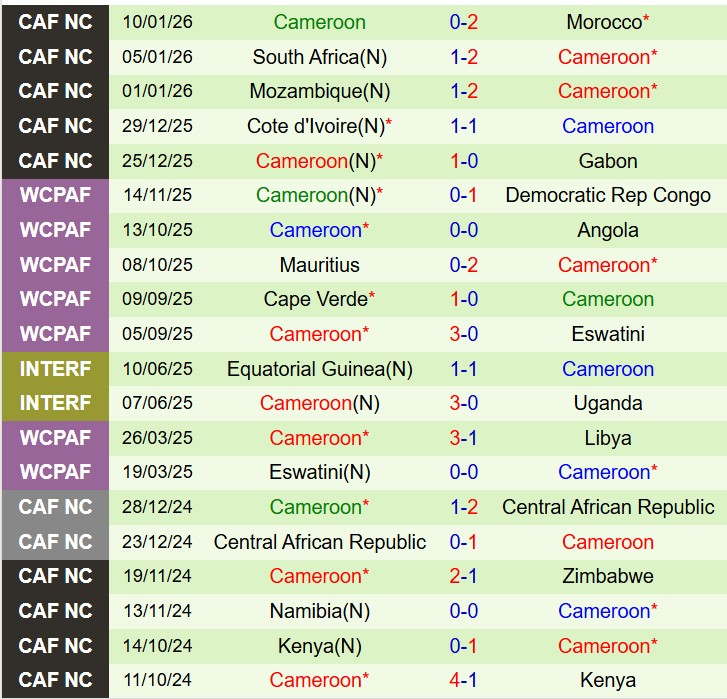Screen dimensions: 727x699
Task: Open the Morocco team link
Action: pyautogui.click(x=603, y=22)
